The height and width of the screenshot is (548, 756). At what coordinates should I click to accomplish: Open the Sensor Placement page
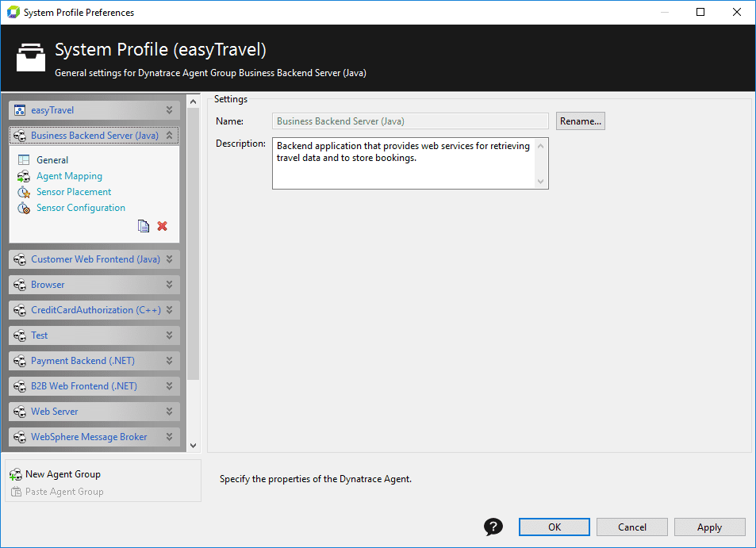coord(74,192)
